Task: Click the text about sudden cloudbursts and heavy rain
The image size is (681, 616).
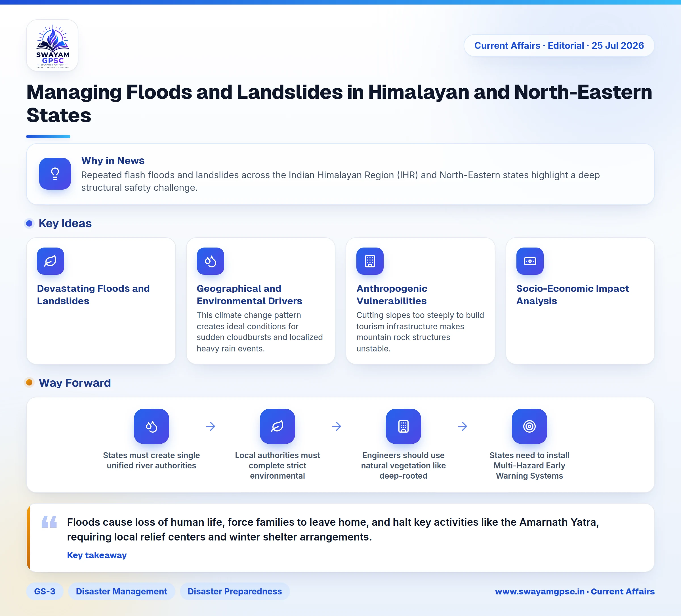Action: pos(260,332)
